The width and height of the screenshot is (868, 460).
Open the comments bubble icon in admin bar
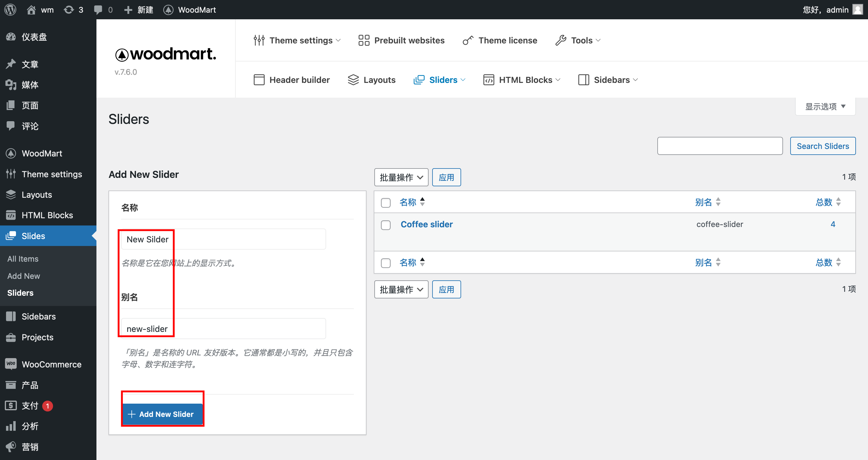click(98, 9)
